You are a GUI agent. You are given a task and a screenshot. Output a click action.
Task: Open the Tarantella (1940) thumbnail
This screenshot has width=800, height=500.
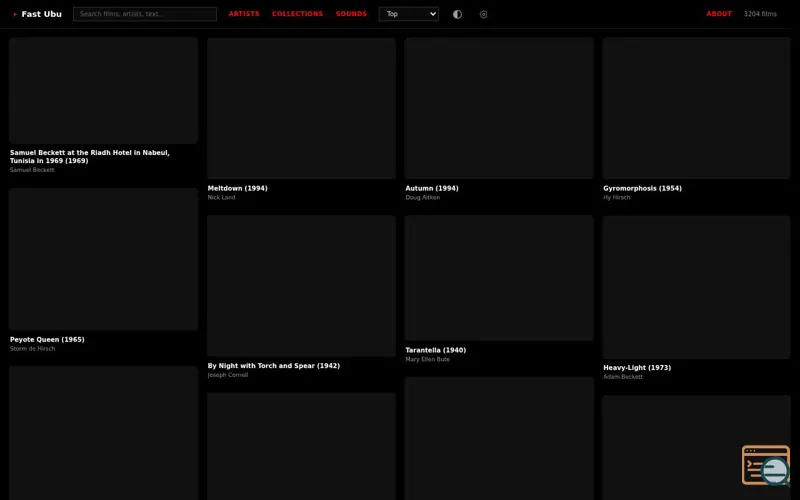click(499, 278)
